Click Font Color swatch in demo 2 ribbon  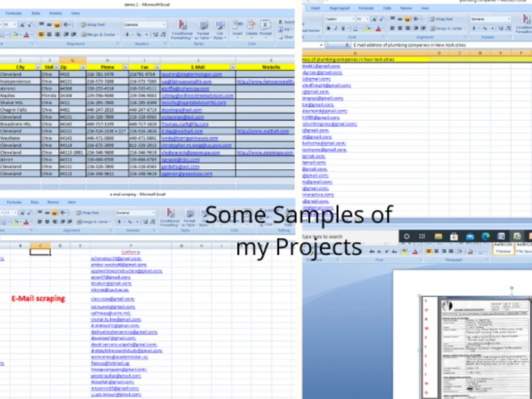pos(26,34)
